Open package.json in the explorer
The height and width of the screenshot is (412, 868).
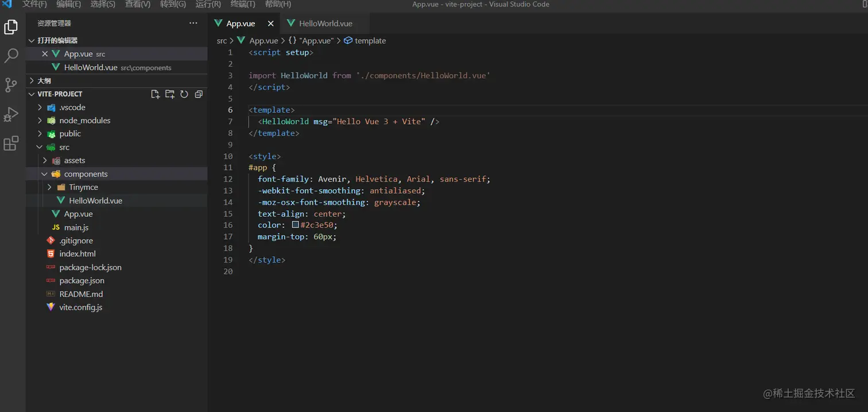[x=117, y=280]
